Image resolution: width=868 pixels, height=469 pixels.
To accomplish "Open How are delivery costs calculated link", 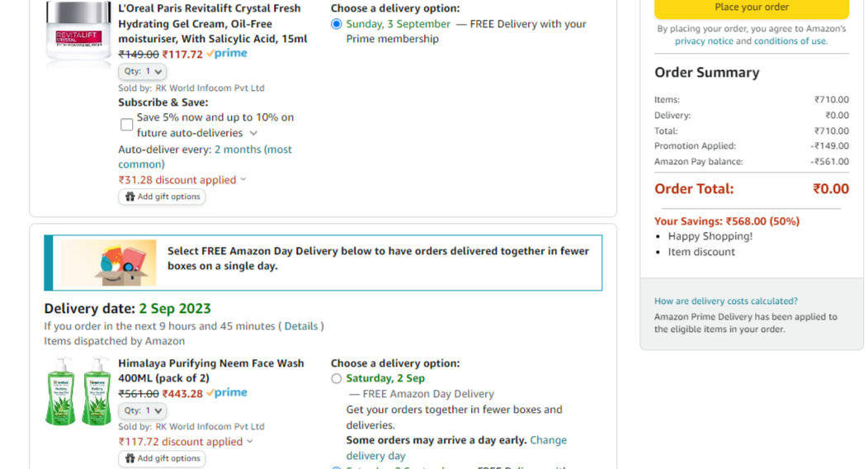I will click(x=726, y=301).
